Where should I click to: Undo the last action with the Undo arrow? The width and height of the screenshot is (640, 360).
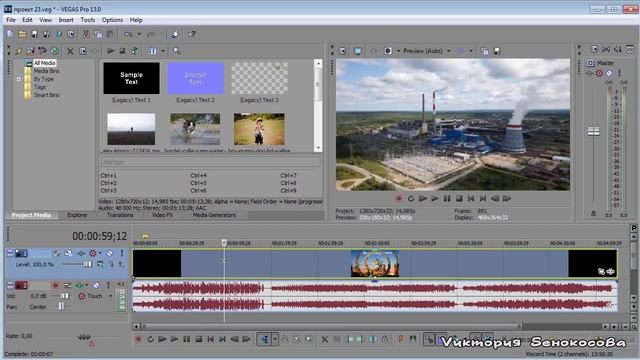click(128, 34)
